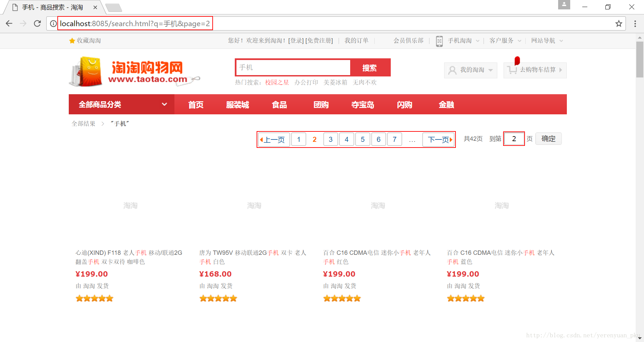
Task: Click the red 搜索 button
Action: [x=370, y=68]
